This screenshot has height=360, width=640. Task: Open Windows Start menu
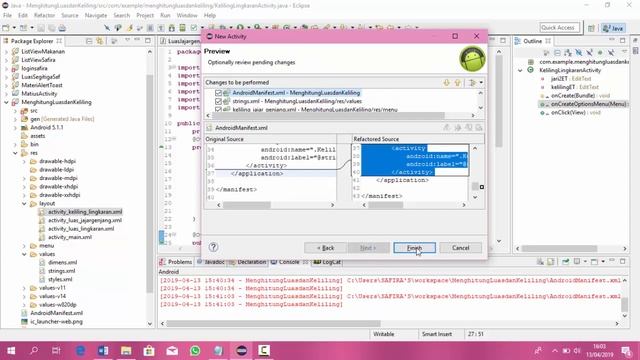click(x=11, y=351)
